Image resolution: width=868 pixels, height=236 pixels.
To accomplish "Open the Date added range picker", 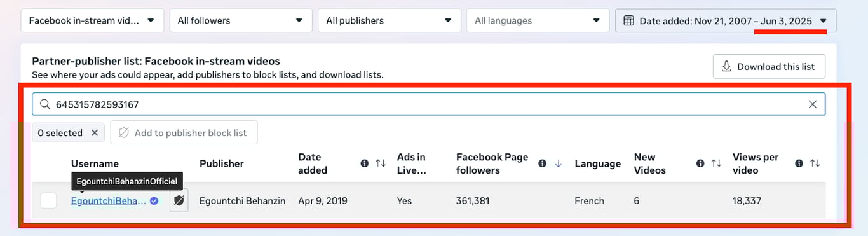I will 726,20.
